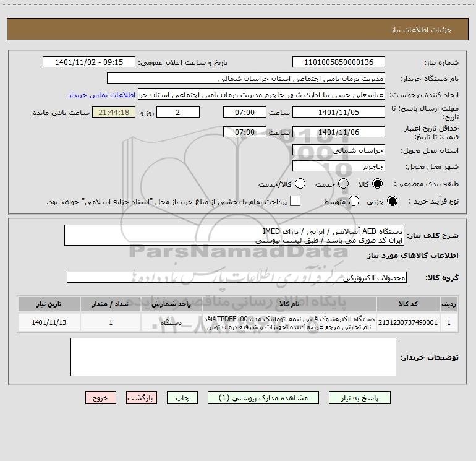476x461 pixels.
Task: Click the پاسخ به نیاز button
Action: (x=359, y=398)
